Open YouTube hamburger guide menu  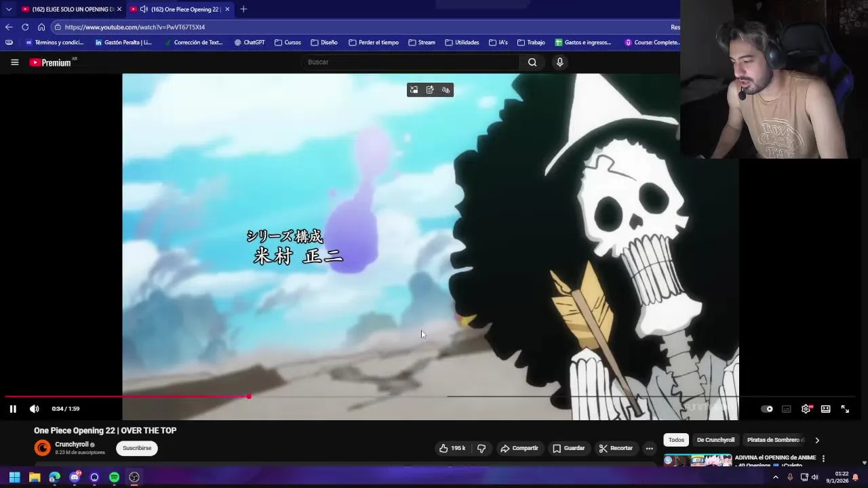14,62
